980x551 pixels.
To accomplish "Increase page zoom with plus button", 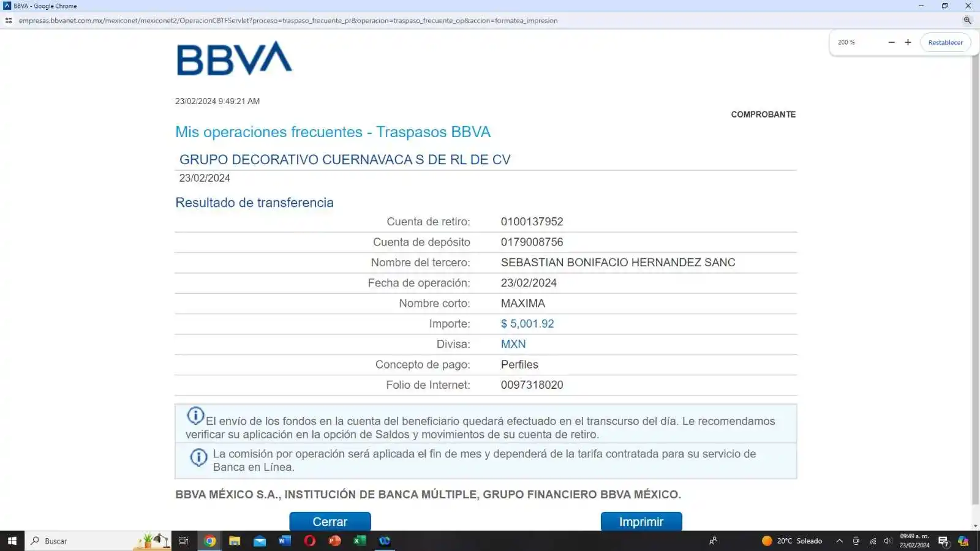I will pos(908,43).
